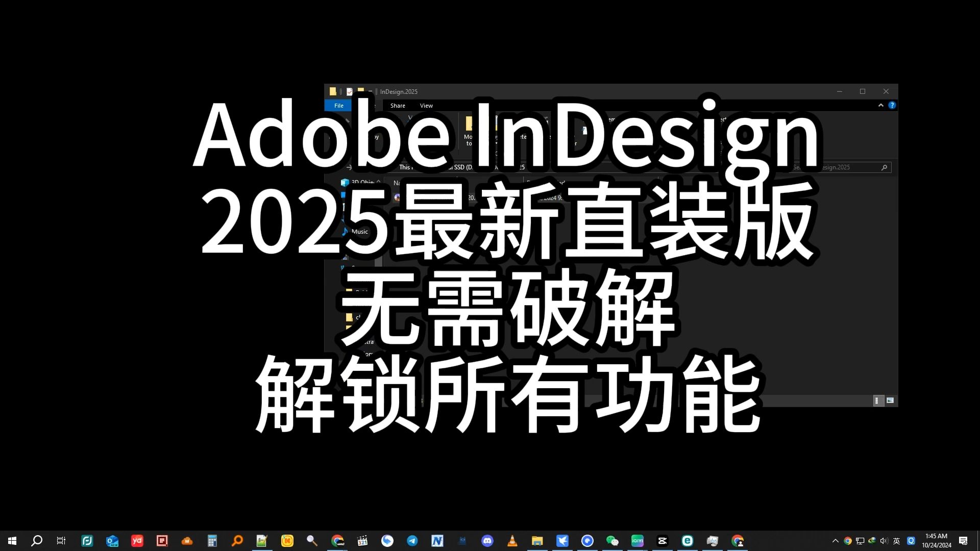Open the orange cloud 'M' app
Screen dimensions: 980x551
coord(187,541)
